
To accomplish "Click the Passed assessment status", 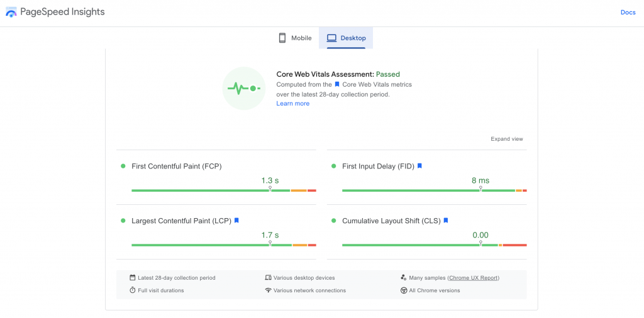I will tap(387, 74).
